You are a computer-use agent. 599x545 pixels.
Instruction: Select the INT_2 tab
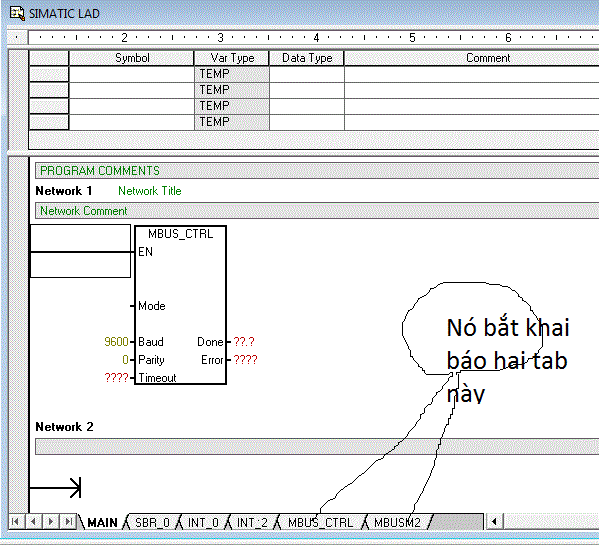(252, 522)
